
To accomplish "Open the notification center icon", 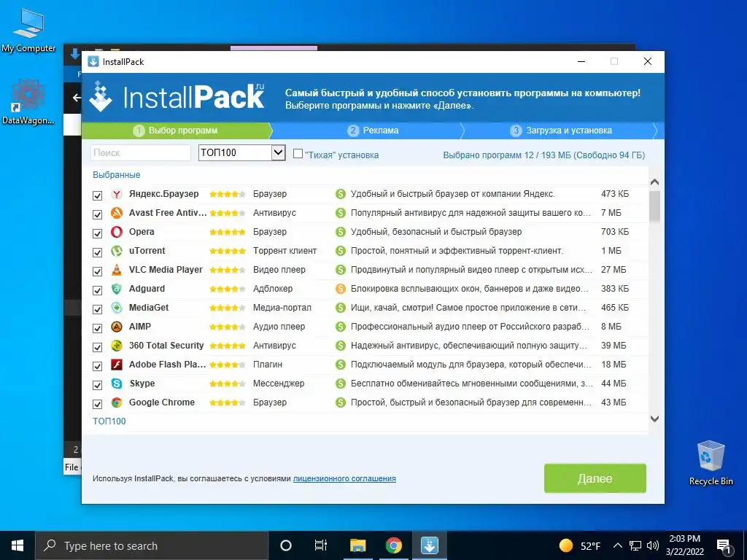I will (724, 546).
